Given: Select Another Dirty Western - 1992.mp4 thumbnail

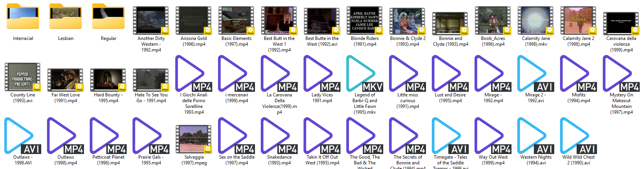Looking at the screenshot, I should tap(151, 20).
